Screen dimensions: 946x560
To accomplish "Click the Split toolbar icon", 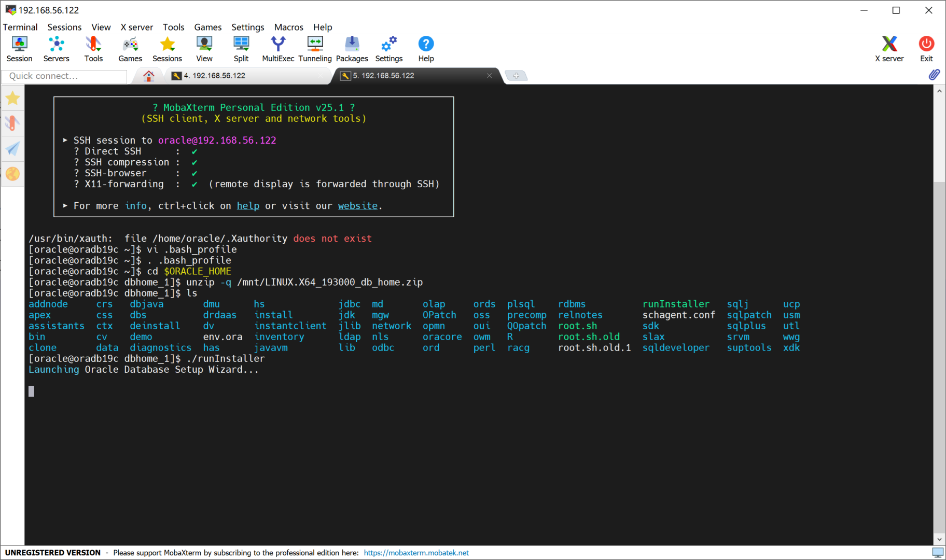I will pos(241,49).
